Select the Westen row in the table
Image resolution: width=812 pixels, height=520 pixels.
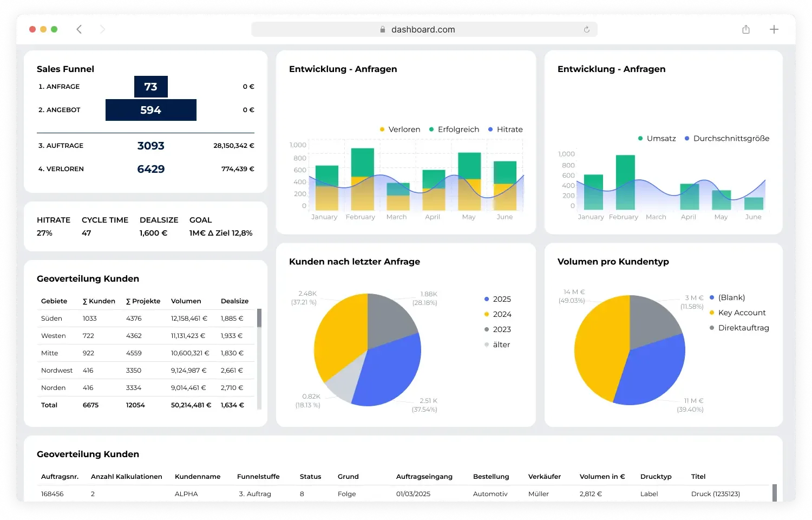pos(146,336)
